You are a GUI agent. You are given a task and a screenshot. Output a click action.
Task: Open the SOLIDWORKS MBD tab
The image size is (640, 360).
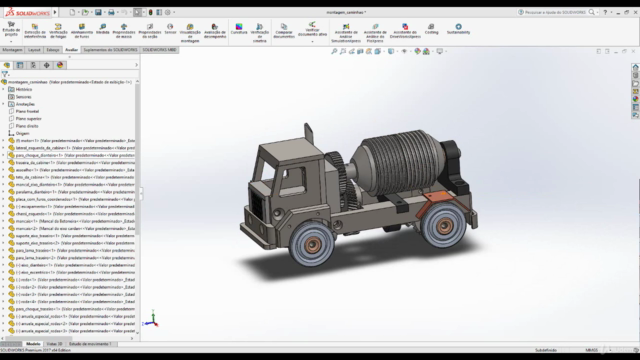click(x=159, y=50)
